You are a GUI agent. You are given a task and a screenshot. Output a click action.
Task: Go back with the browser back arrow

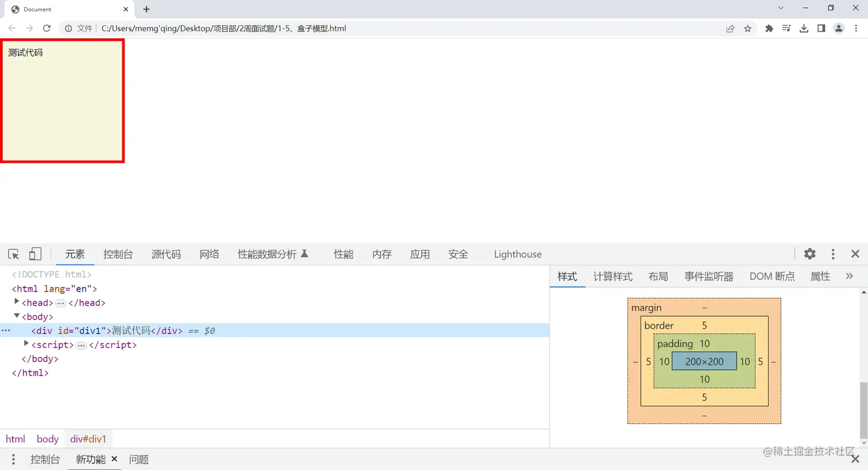coord(12,28)
